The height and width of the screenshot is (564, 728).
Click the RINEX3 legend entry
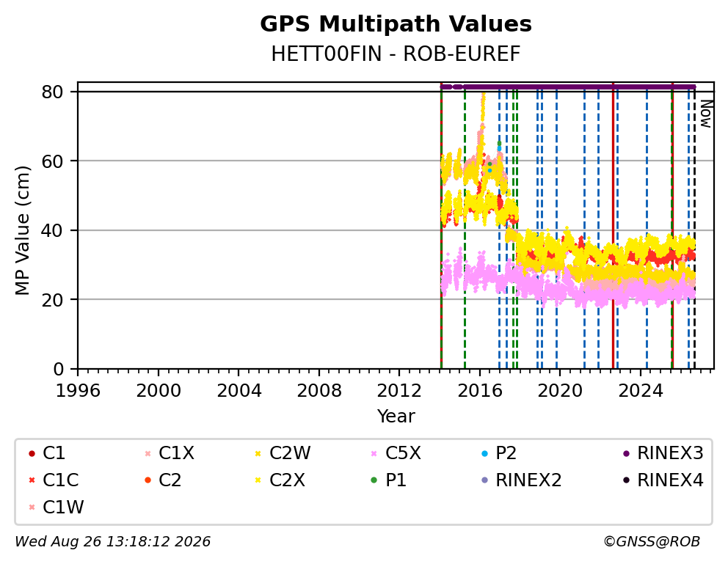pos(663,453)
